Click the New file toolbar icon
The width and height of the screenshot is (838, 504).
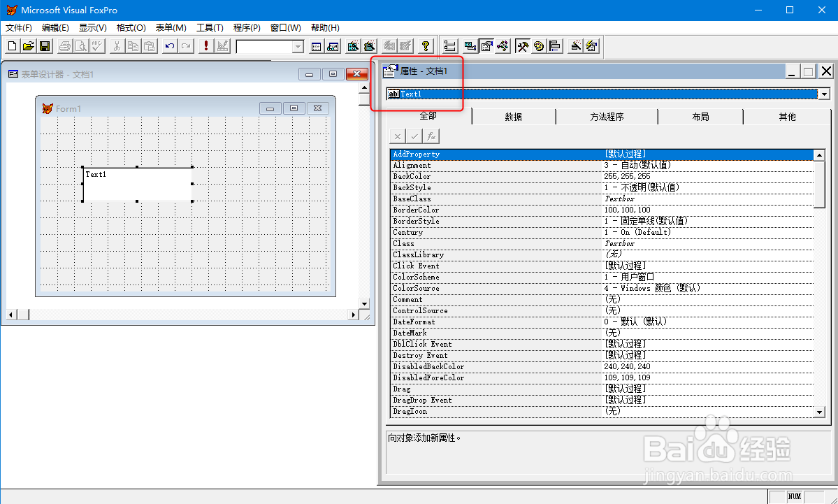(x=13, y=47)
